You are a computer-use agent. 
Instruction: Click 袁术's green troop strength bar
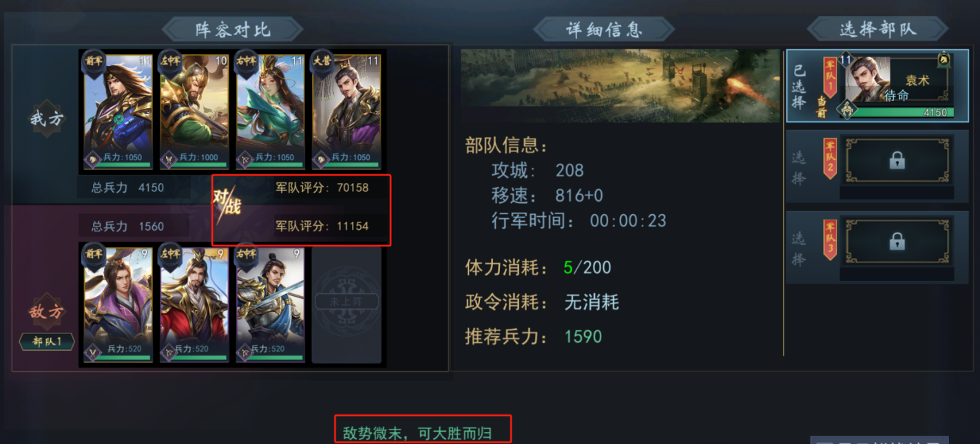click(902, 112)
